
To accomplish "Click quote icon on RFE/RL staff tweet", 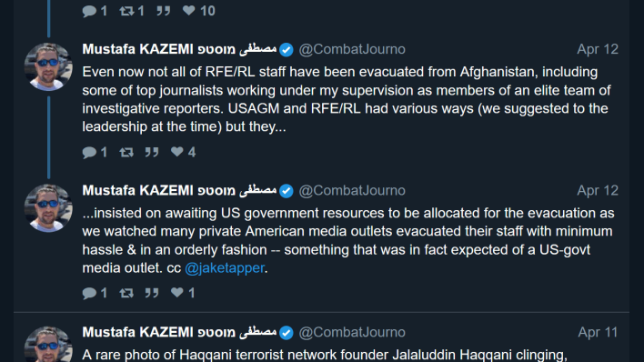I will click(x=152, y=153).
